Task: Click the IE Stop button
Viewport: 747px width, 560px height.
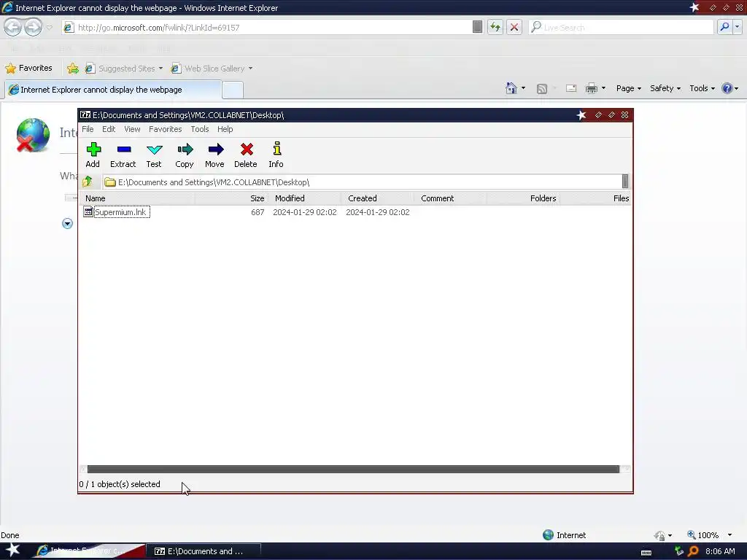Action: pos(514,27)
